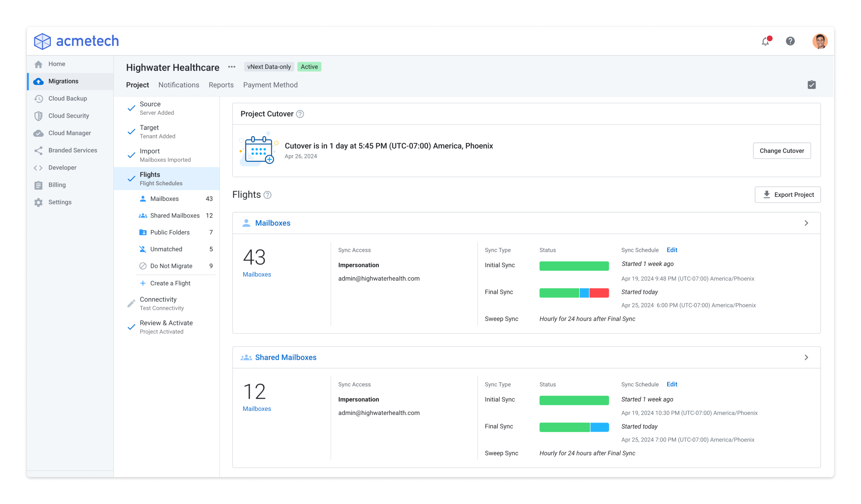Open the project options ellipsis menu
861x504 pixels.
tap(231, 67)
